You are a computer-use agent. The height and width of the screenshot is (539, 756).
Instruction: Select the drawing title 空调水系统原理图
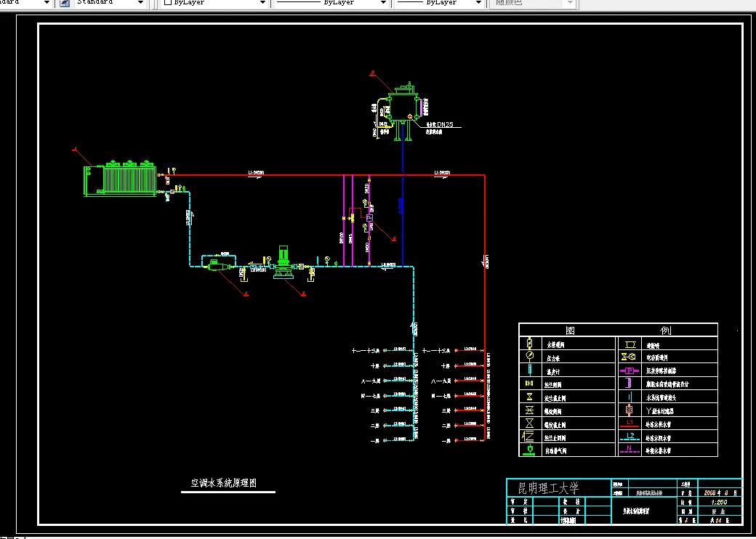click(224, 484)
